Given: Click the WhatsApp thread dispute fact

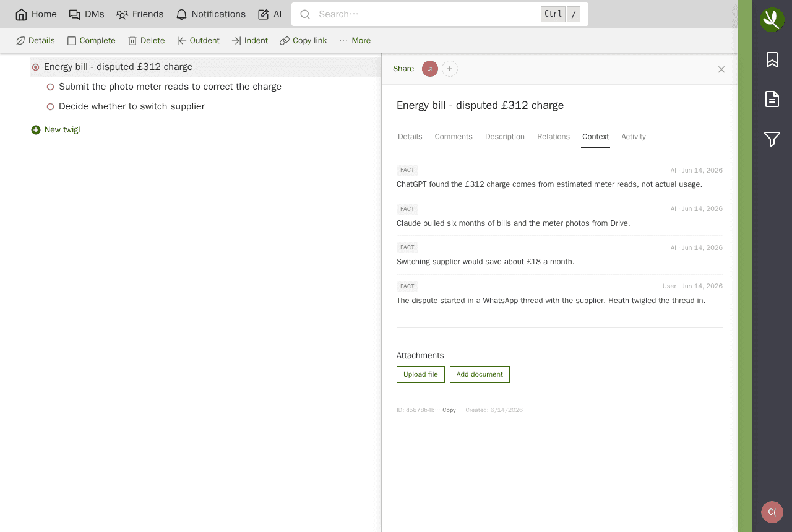Looking at the screenshot, I should coord(551,301).
